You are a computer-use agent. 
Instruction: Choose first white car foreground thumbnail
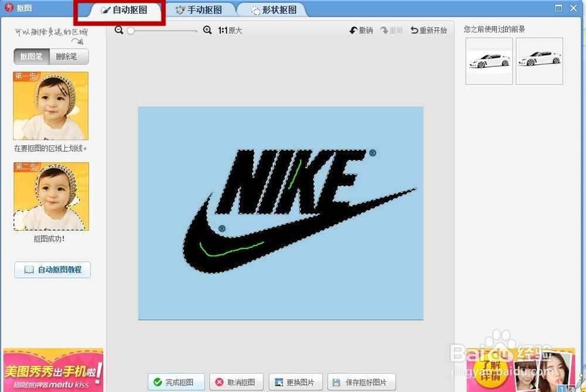489,61
